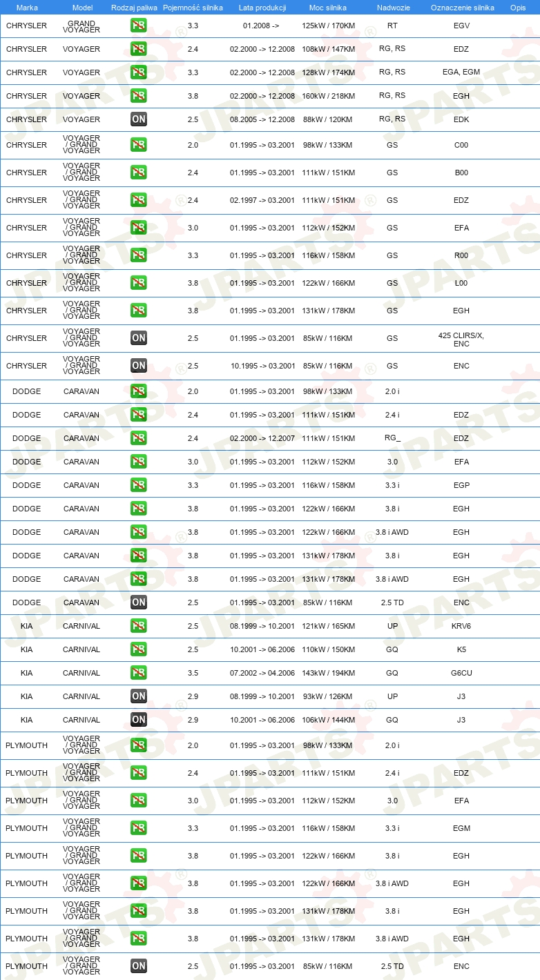Click the '110kW / 150KM' power cell
This screenshot has width=540, height=980.
coord(329,649)
